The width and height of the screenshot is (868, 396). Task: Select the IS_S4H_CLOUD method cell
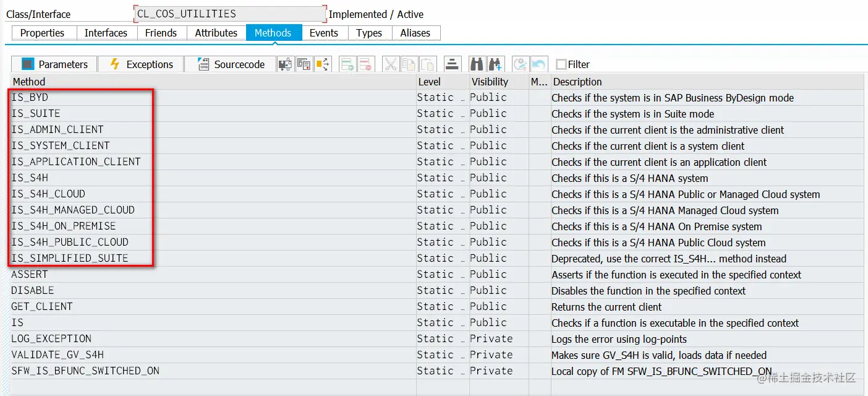pyautogui.click(x=213, y=194)
